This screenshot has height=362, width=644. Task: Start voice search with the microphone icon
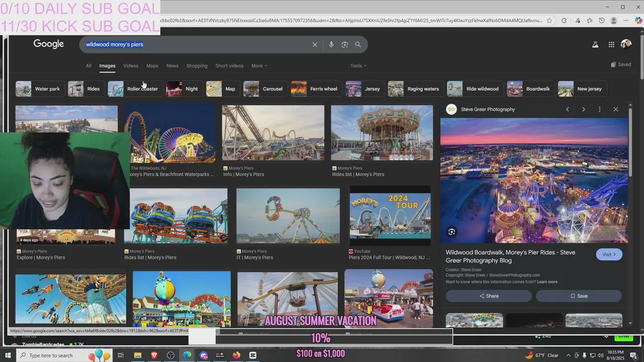coord(331,45)
